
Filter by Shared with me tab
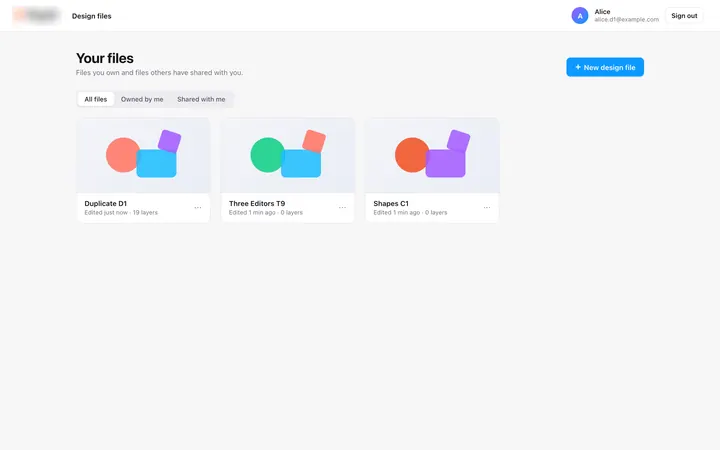tap(201, 99)
